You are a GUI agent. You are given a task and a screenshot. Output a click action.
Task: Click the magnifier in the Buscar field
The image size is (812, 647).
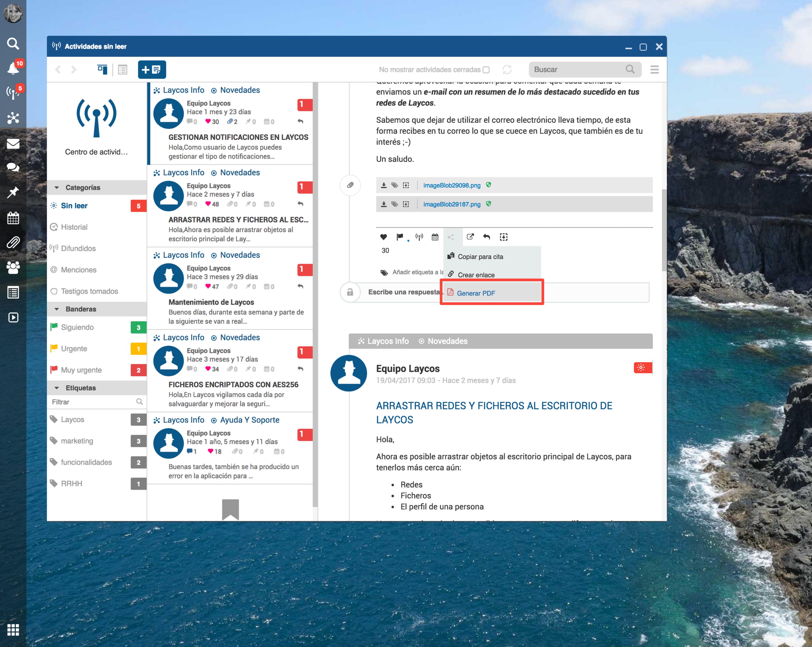[x=630, y=69]
